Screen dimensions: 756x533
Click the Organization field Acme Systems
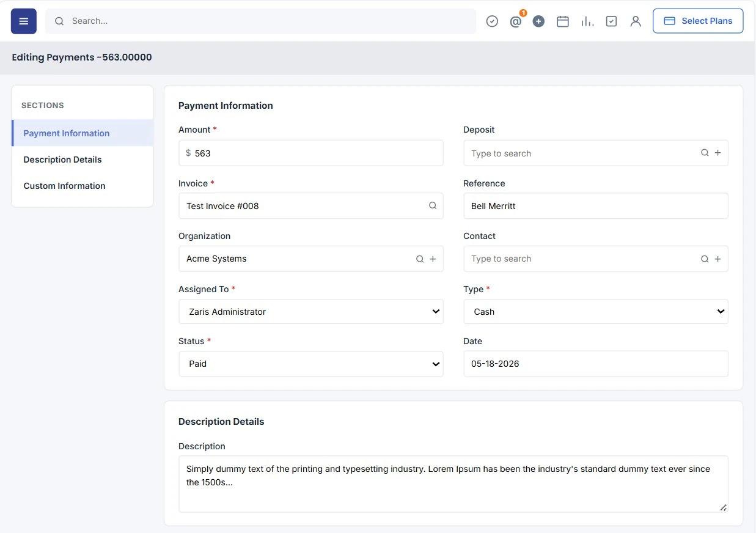point(311,259)
